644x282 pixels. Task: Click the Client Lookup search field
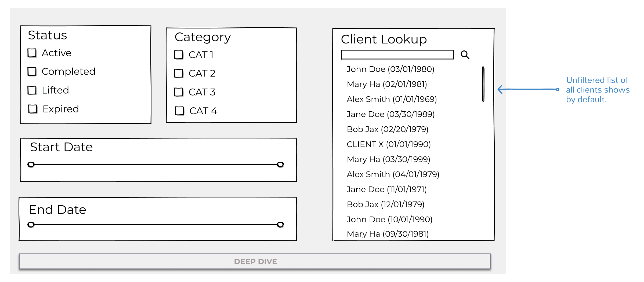[397, 55]
